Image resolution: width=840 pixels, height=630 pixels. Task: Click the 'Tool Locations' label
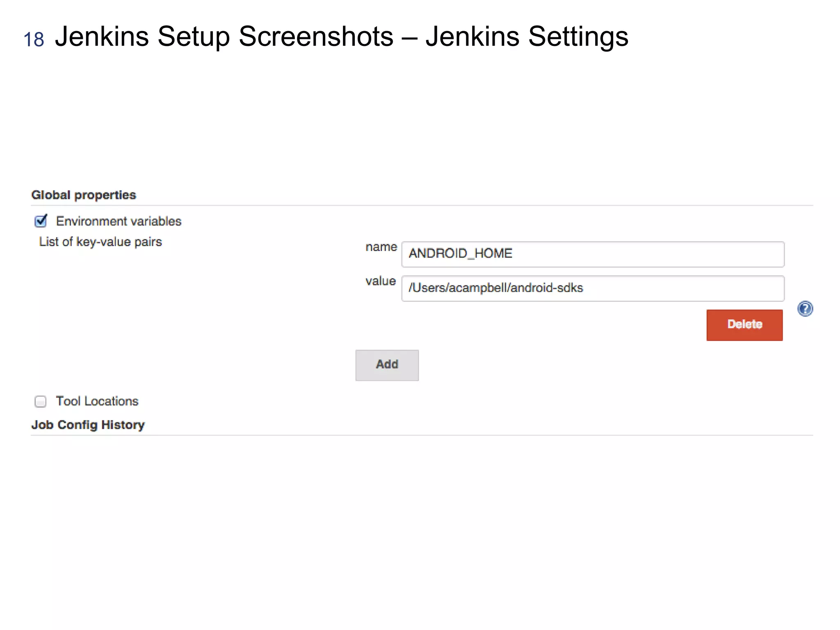point(97,401)
